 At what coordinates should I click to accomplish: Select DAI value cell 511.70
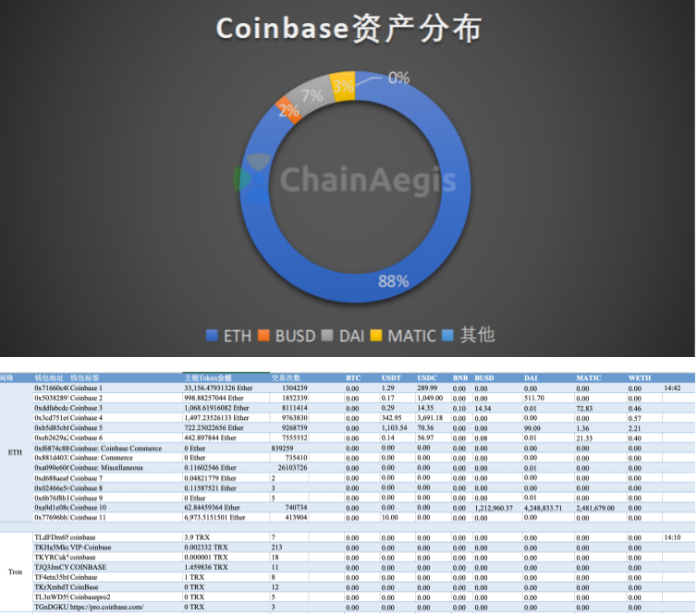pyautogui.click(x=548, y=398)
